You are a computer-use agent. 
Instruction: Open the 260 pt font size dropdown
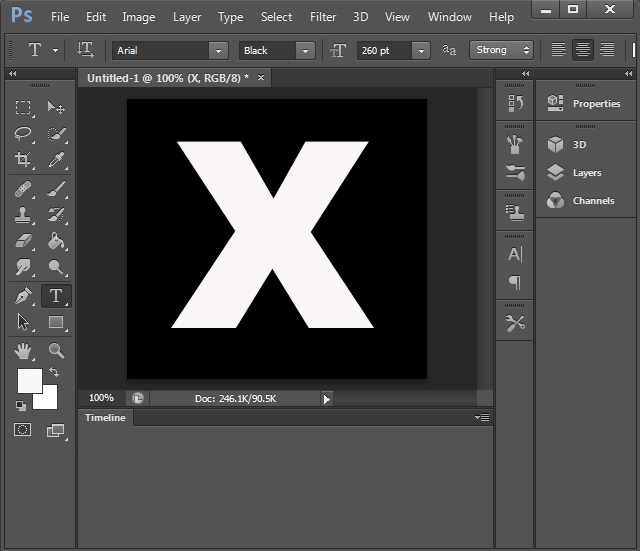coord(421,51)
